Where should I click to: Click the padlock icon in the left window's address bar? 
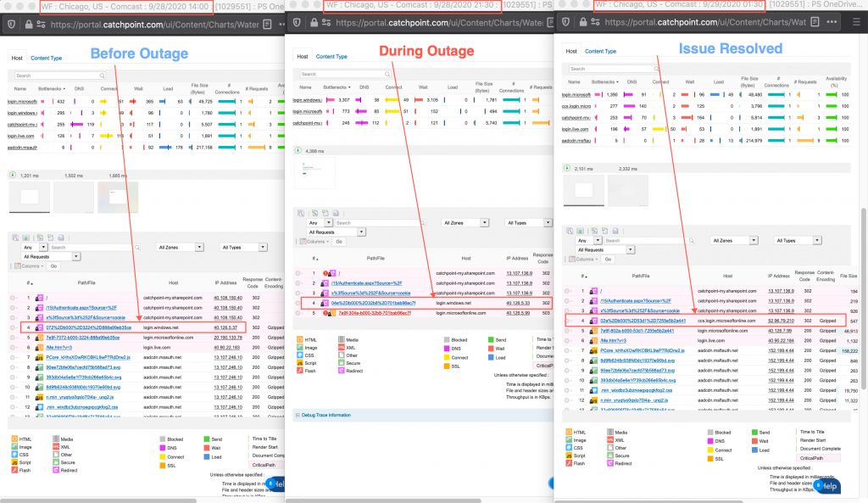[x=29, y=25]
